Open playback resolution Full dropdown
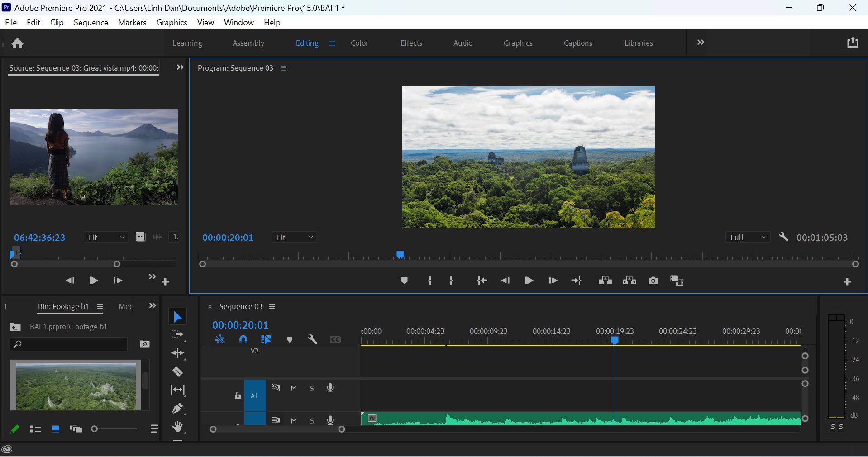 (x=748, y=237)
